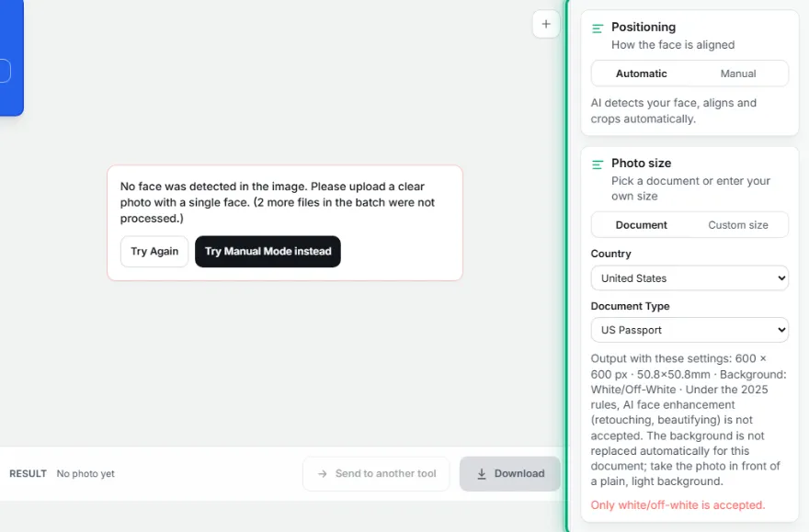The height and width of the screenshot is (532, 809).
Task: Click the Photo size section icon
Action: coord(598,164)
